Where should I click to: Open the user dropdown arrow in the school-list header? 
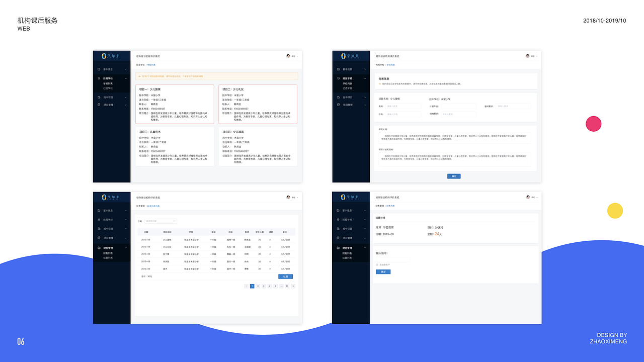pos(298,56)
